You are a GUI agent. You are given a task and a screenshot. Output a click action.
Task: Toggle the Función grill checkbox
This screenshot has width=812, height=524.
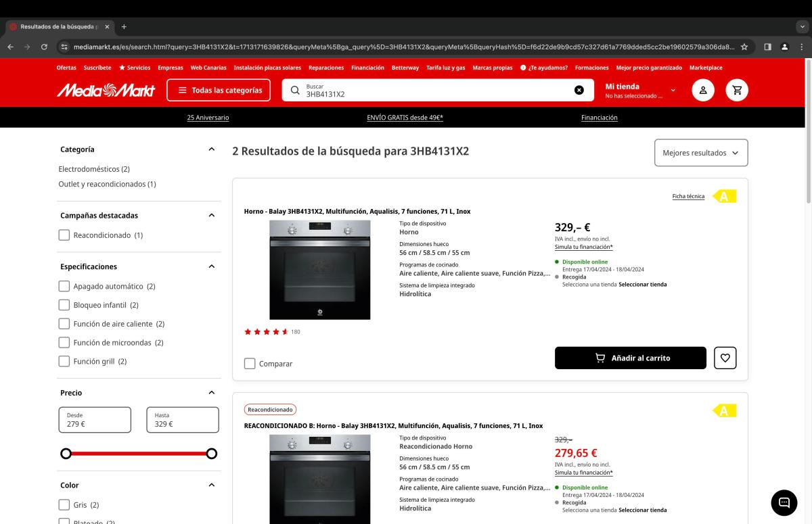64,362
